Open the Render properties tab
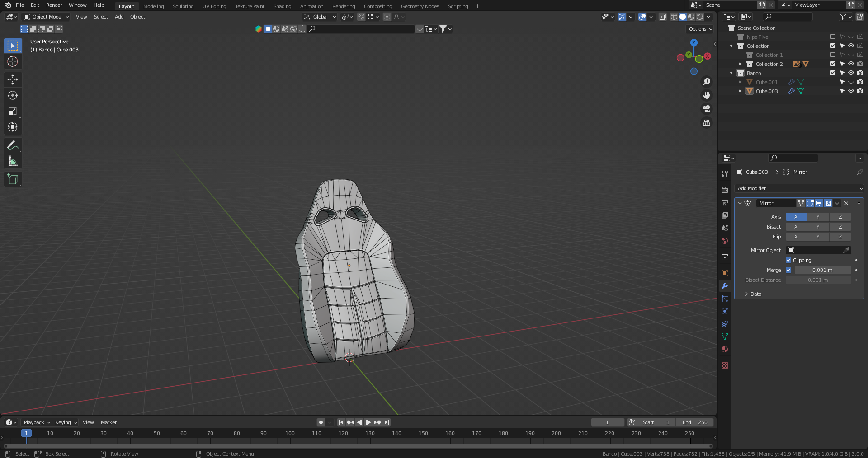The width and height of the screenshot is (868, 458). pos(725,190)
